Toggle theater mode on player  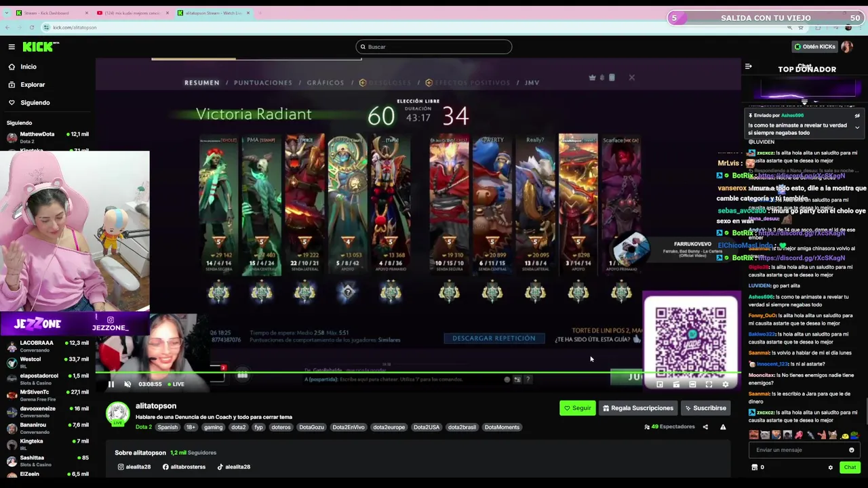(692, 384)
